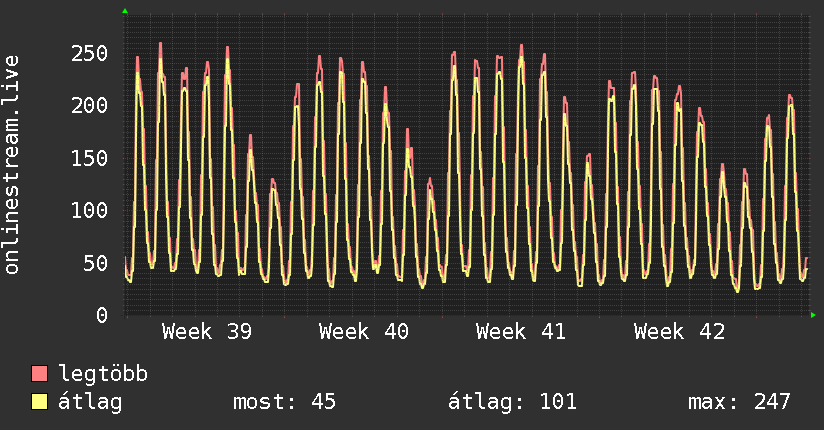Click the 50 y-axis tick label
This screenshot has width=824, height=430.
pyautogui.click(x=96, y=263)
